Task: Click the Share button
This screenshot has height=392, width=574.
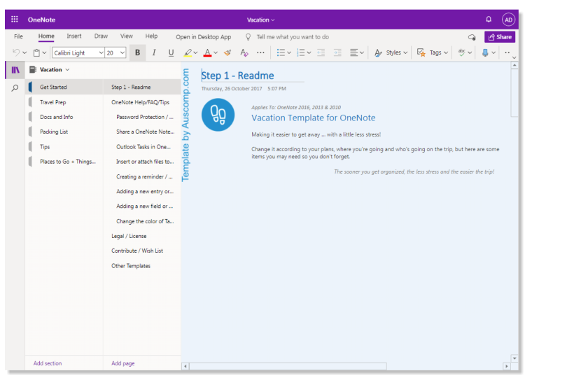Action: pos(500,37)
